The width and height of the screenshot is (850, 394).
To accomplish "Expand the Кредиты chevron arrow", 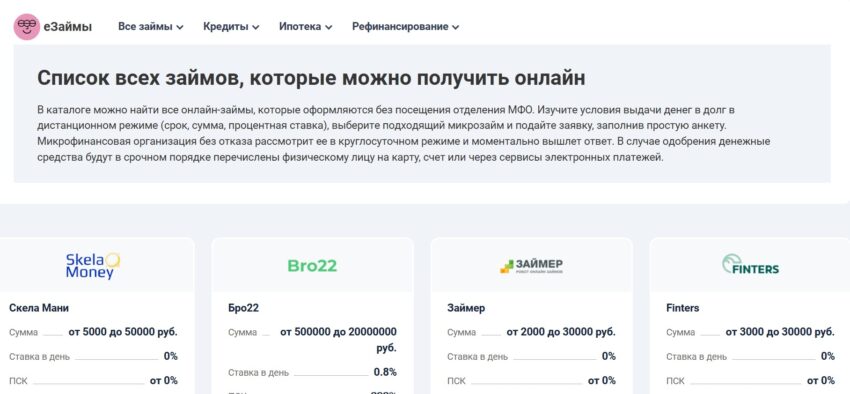I will point(256,27).
